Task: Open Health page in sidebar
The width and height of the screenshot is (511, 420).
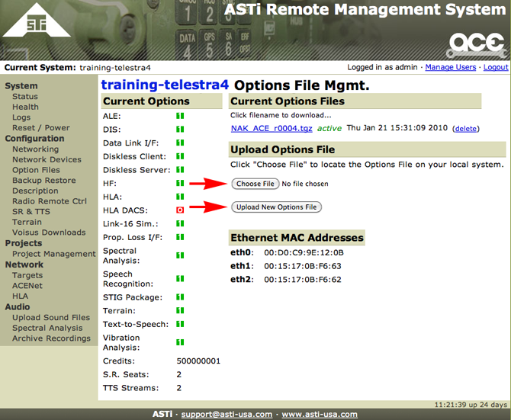Action: [25, 107]
